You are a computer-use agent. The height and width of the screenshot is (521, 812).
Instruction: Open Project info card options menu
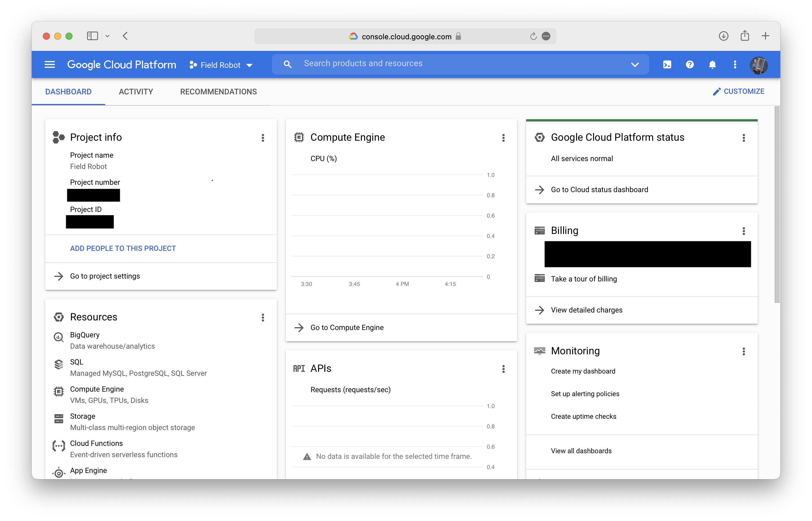point(263,138)
